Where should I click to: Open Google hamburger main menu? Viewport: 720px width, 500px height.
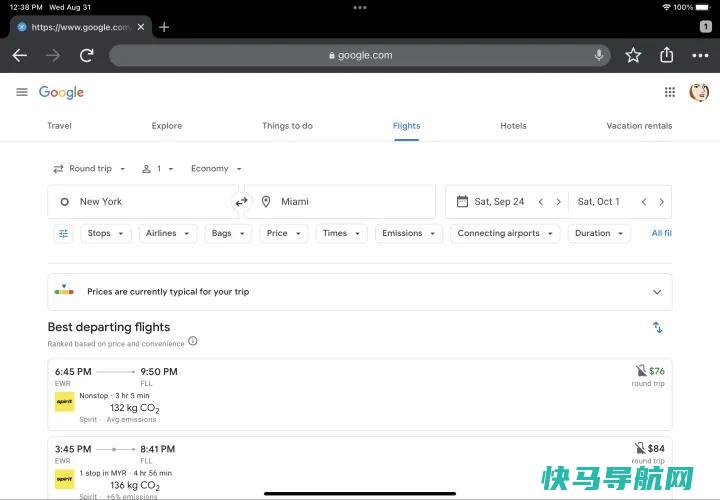22,92
